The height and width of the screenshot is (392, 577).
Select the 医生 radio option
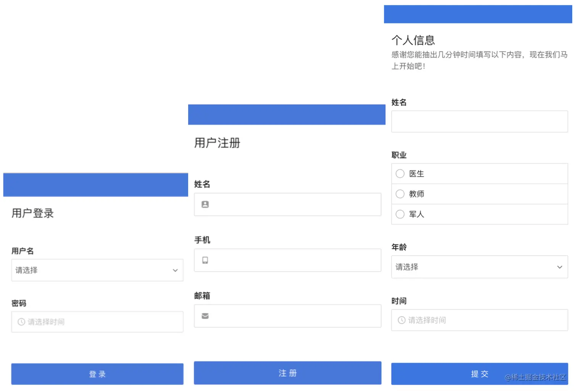pos(400,174)
